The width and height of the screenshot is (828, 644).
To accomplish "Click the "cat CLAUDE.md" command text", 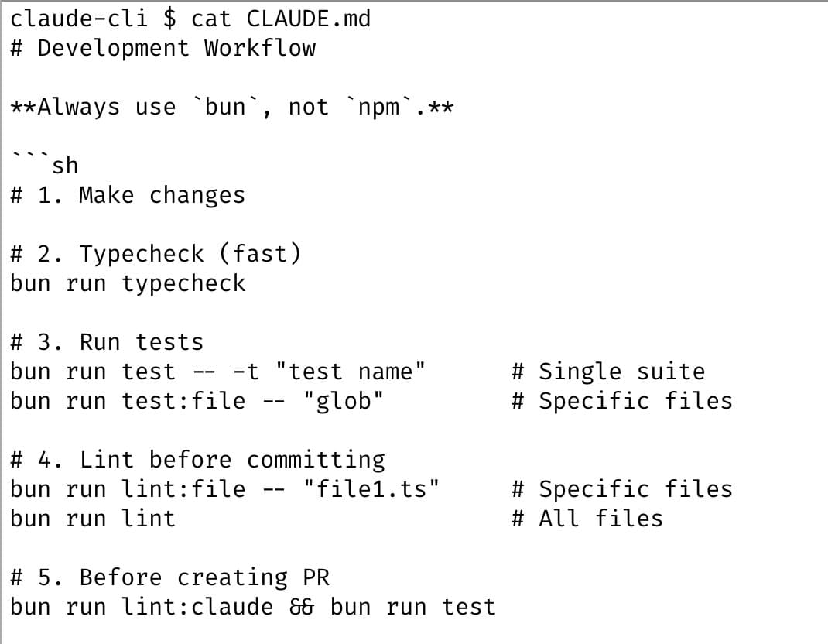I will click(x=280, y=18).
